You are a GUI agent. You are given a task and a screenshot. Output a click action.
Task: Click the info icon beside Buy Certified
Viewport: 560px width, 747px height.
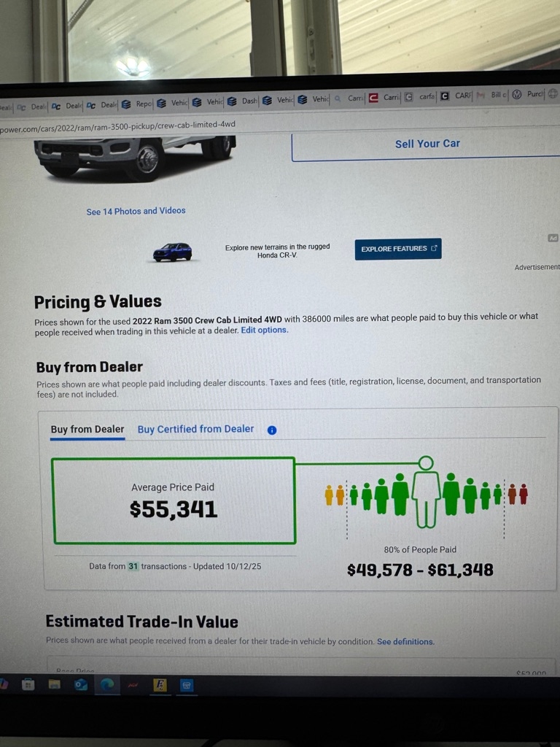[x=272, y=430]
